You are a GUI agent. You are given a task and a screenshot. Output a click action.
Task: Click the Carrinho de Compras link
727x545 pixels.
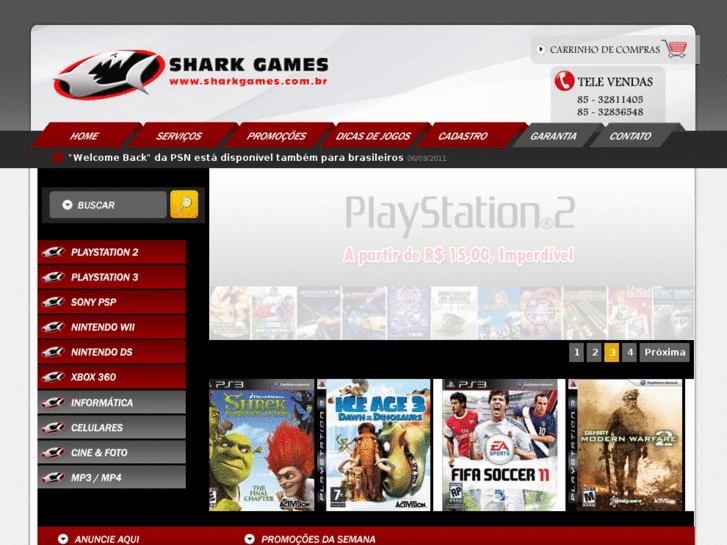pos(605,50)
